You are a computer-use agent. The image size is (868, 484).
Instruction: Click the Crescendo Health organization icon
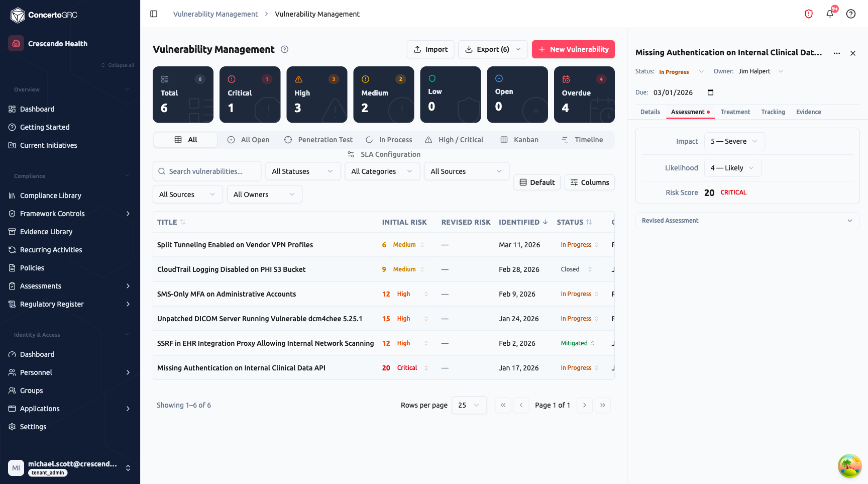16,43
